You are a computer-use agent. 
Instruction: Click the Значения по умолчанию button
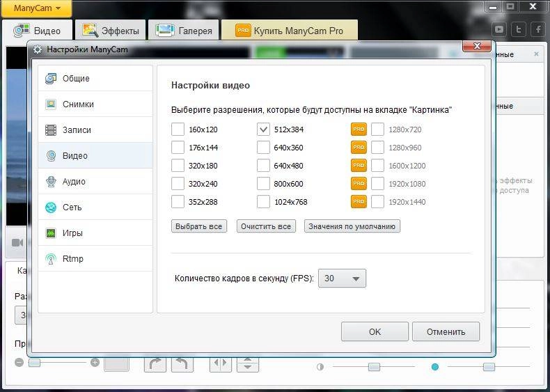pyautogui.click(x=352, y=226)
